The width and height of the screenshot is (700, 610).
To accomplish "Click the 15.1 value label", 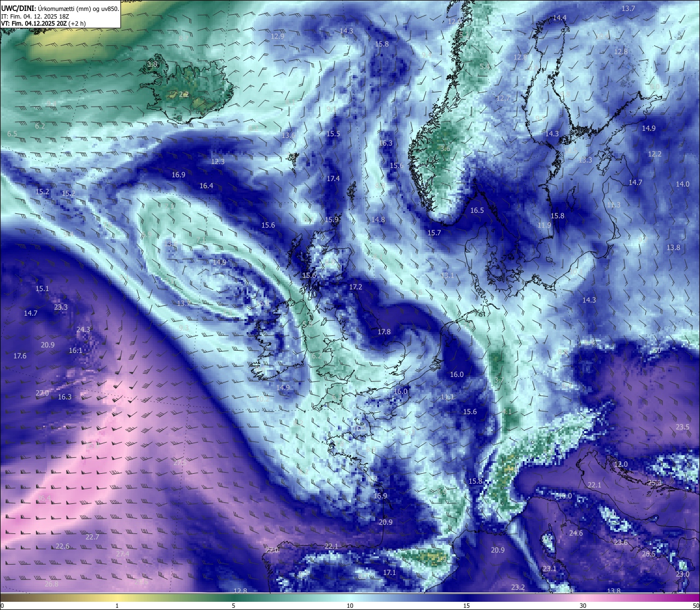I will click(42, 289).
